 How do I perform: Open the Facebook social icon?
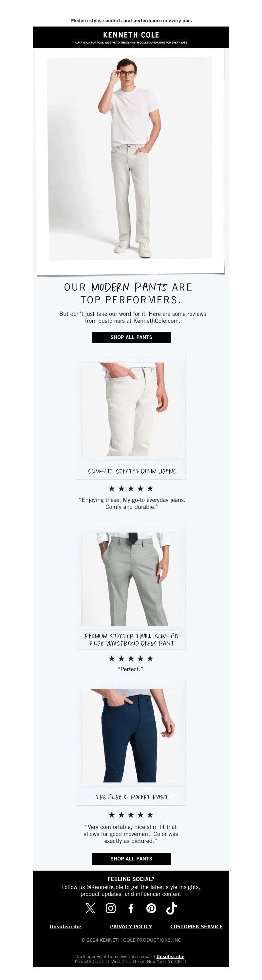pos(131,909)
